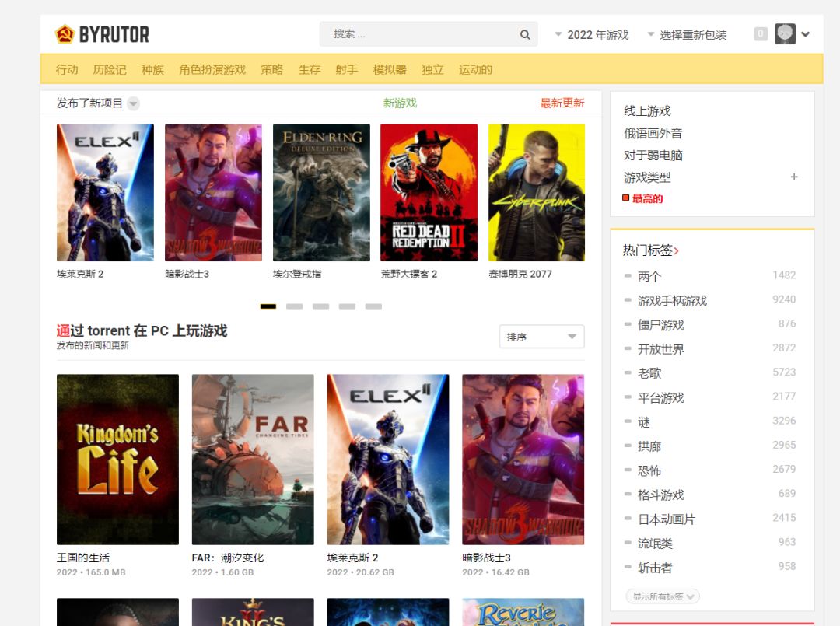The height and width of the screenshot is (626, 840).
Task: Click the 显示所有标签 button
Action: [662, 596]
